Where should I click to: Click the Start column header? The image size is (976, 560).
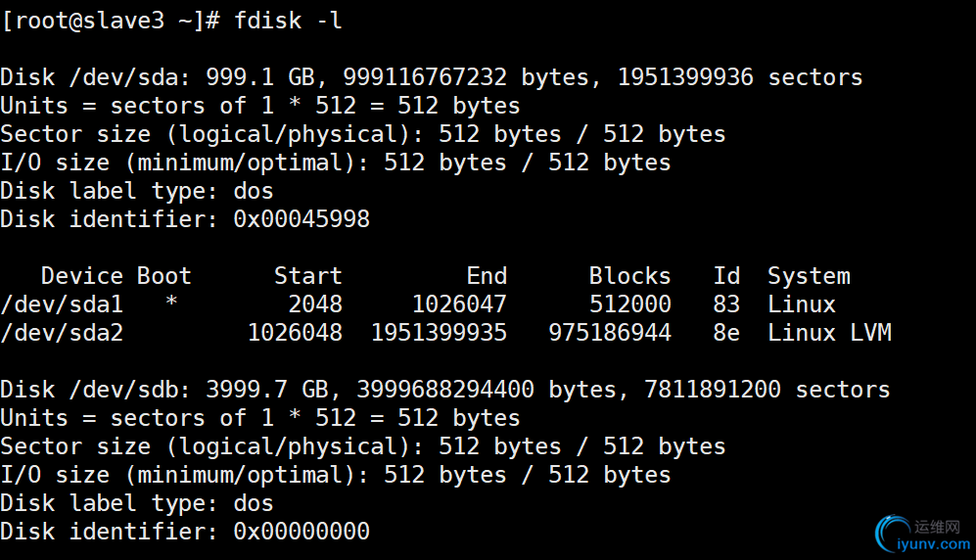tap(308, 276)
